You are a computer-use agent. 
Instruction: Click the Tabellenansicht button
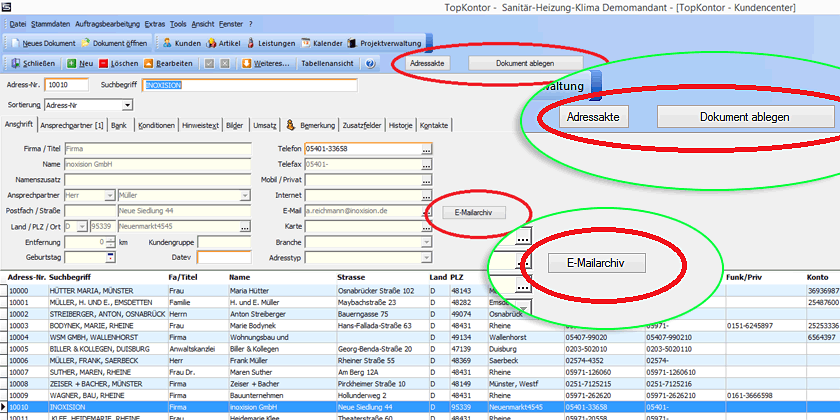click(327, 63)
